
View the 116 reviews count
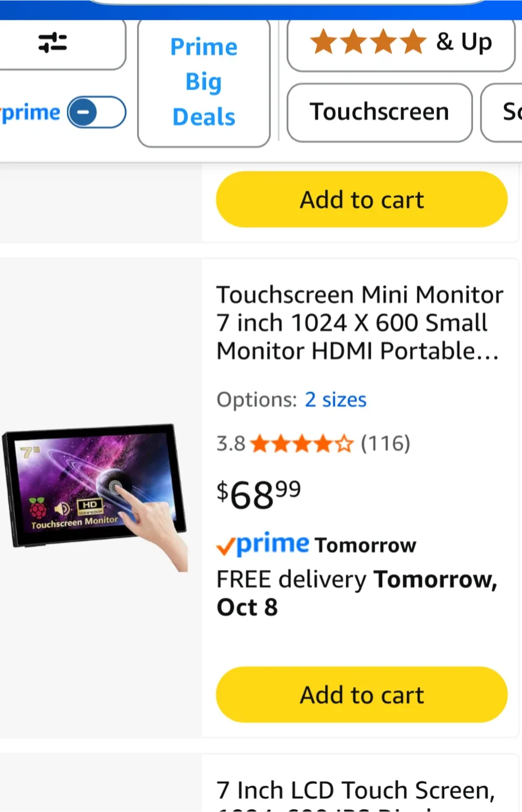(x=385, y=444)
